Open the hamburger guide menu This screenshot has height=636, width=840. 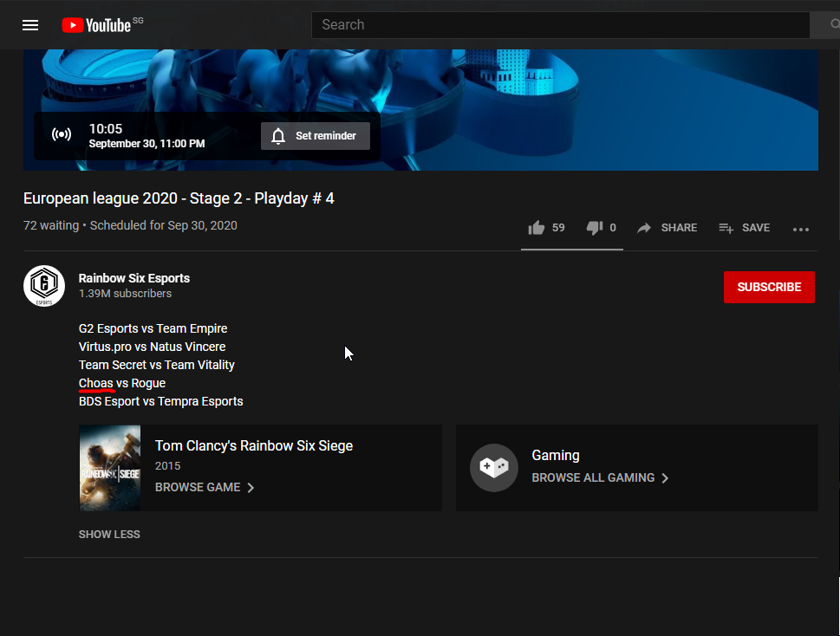click(30, 25)
